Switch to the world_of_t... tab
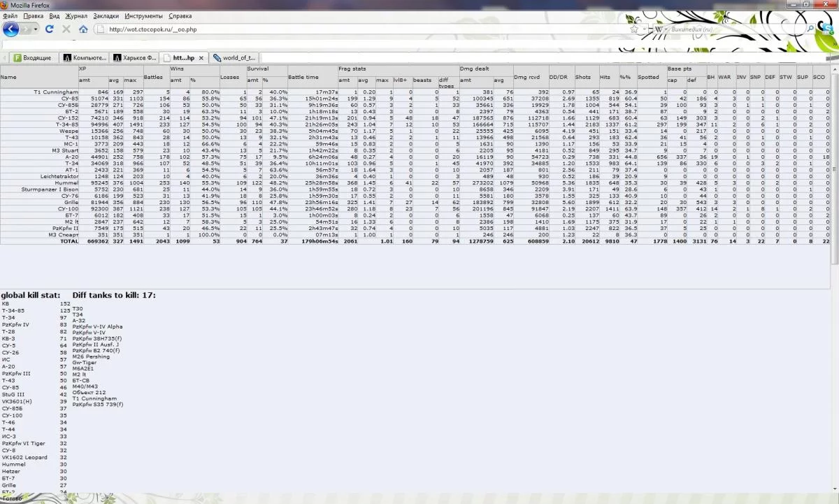This screenshot has width=839, height=504. tap(235, 58)
